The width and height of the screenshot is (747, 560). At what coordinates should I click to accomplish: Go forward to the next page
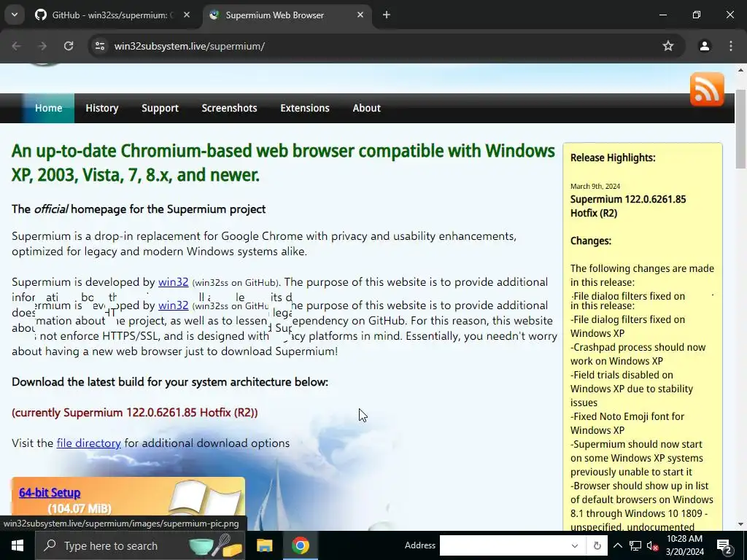(42, 46)
